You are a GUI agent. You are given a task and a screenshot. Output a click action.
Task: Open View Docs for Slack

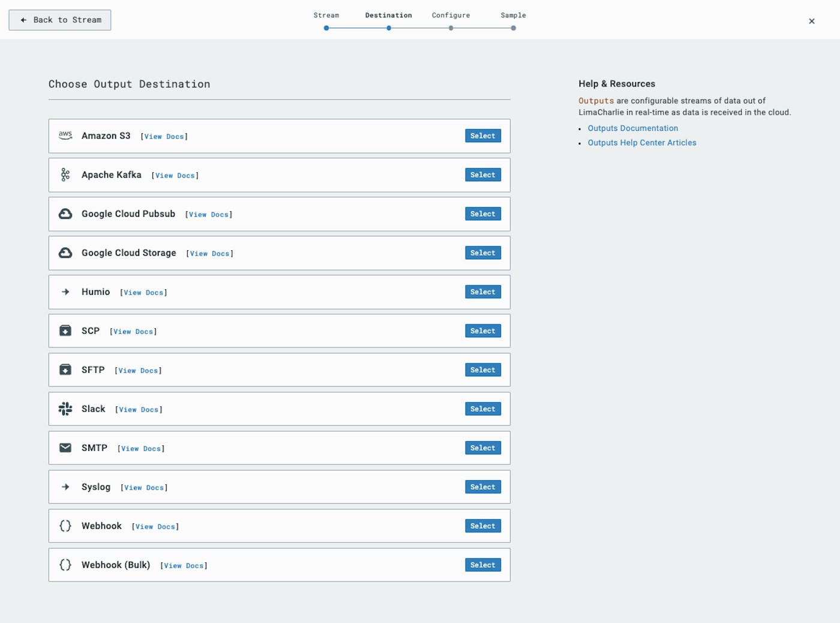(x=139, y=410)
